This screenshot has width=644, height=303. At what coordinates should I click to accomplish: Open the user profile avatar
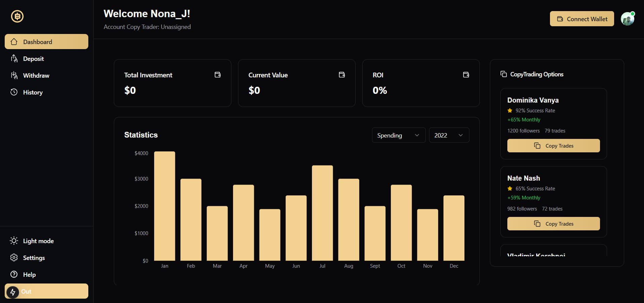[x=627, y=19]
